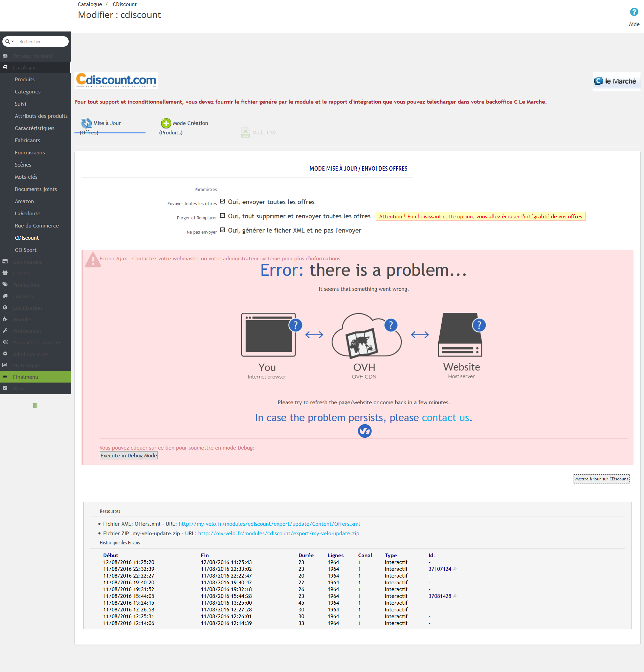Select CDiscount in the sidebar submenu
This screenshot has height=672, width=644.
point(27,238)
